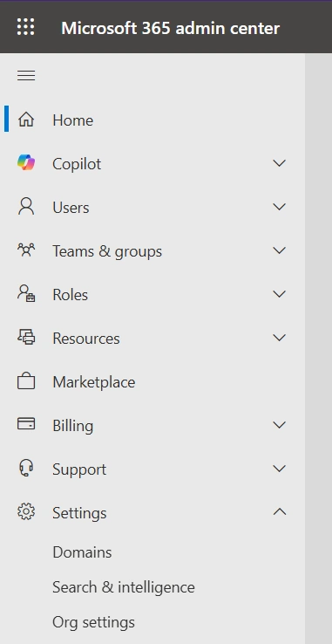Click the Support headset icon

[x=26, y=469]
